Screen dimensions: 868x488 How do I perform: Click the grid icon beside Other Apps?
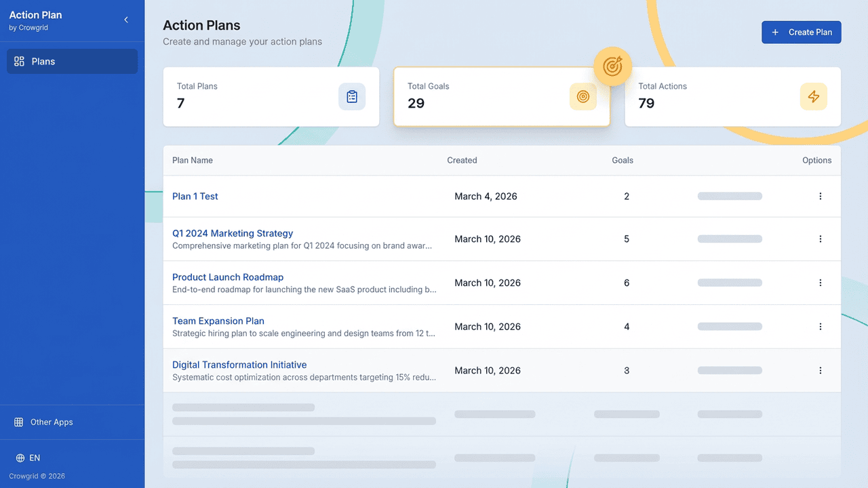click(x=19, y=422)
